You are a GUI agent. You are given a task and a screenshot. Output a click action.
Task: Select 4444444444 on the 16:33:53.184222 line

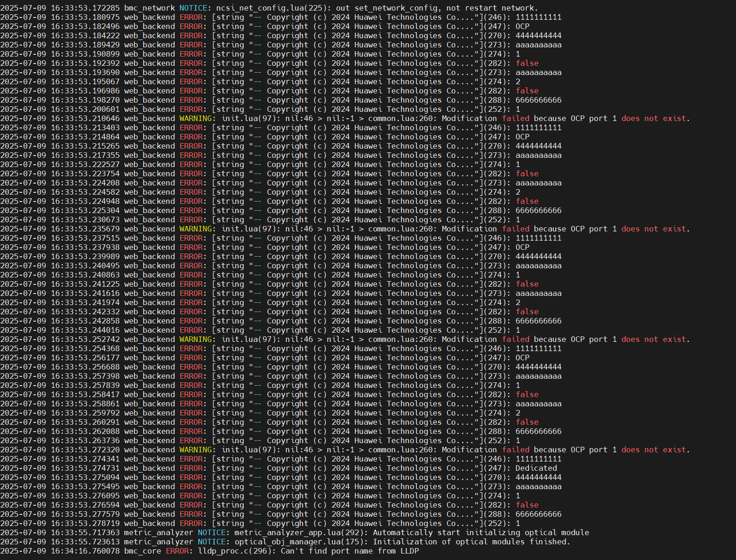[539, 35]
